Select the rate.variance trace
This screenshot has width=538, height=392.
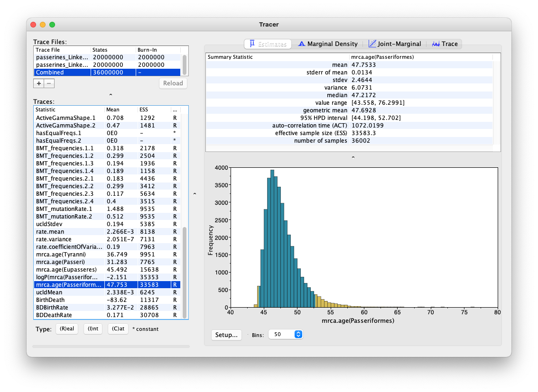tap(107, 239)
